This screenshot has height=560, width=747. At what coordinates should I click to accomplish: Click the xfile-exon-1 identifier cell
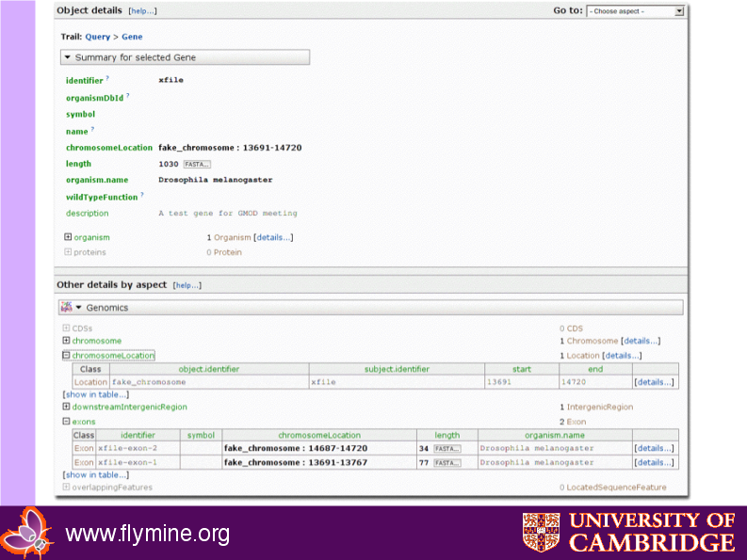(138, 463)
